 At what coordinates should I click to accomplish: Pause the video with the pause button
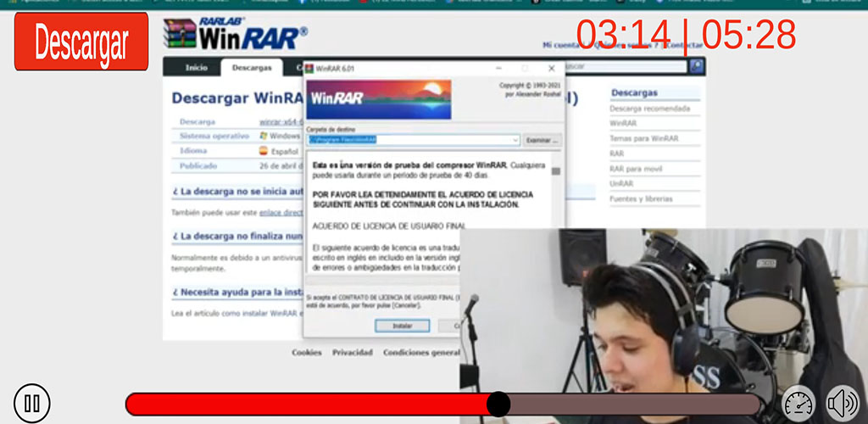click(32, 403)
